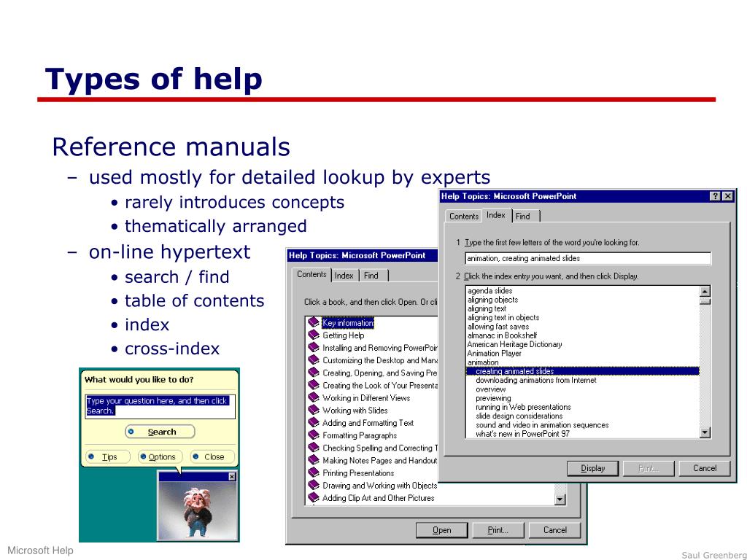The width and height of the screenshot is (747, 560).
Task: Select 'creating animated slides' highlighted entry
Action: click(x=583, y=371)
